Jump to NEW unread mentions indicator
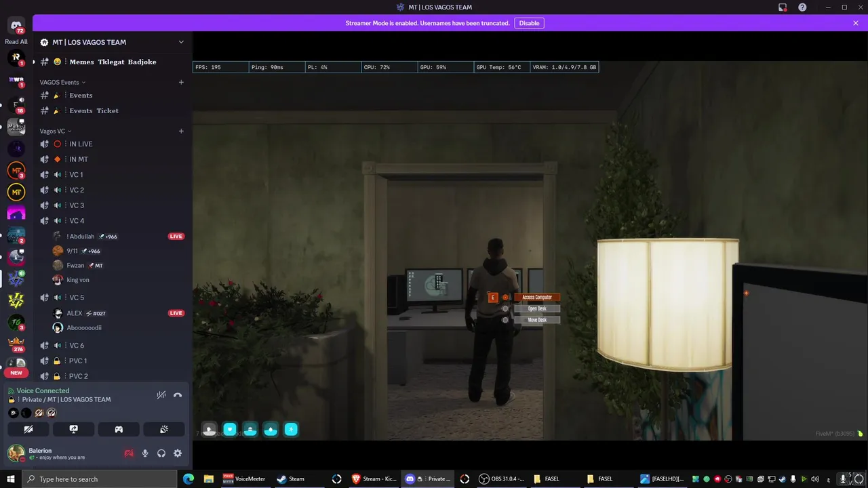 point(16,373)
